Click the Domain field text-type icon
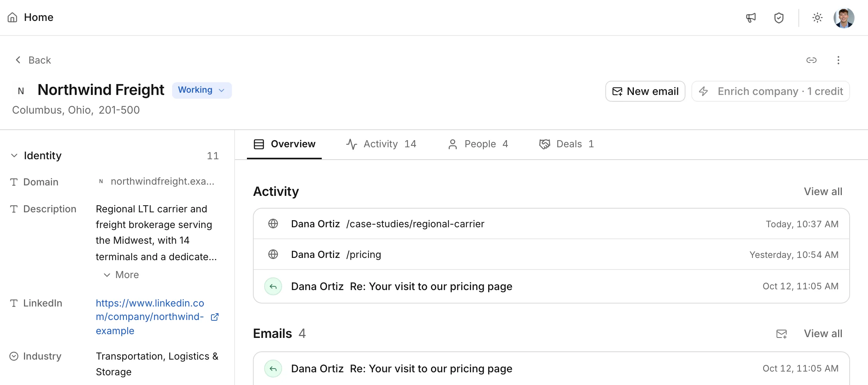Screen dimensions: 868x385 coord(14,182)
